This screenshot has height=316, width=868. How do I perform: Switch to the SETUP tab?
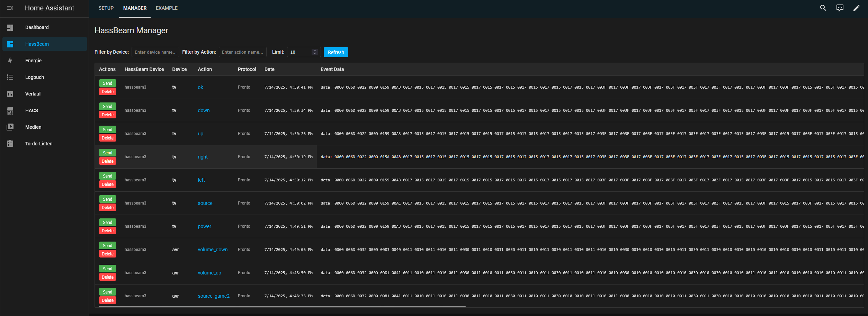point(106,8)
